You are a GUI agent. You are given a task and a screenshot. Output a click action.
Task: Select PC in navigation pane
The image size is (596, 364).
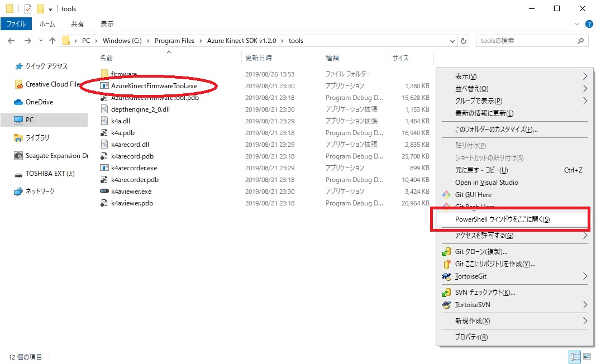pos(44,119)
